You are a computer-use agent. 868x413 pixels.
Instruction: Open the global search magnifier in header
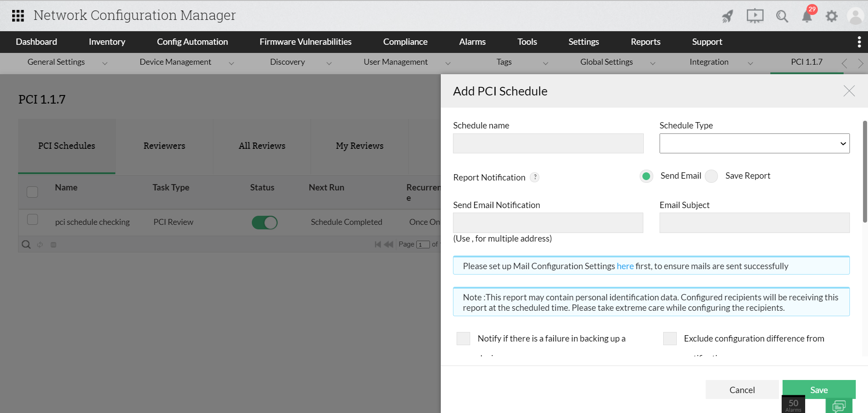click(782, 16)
